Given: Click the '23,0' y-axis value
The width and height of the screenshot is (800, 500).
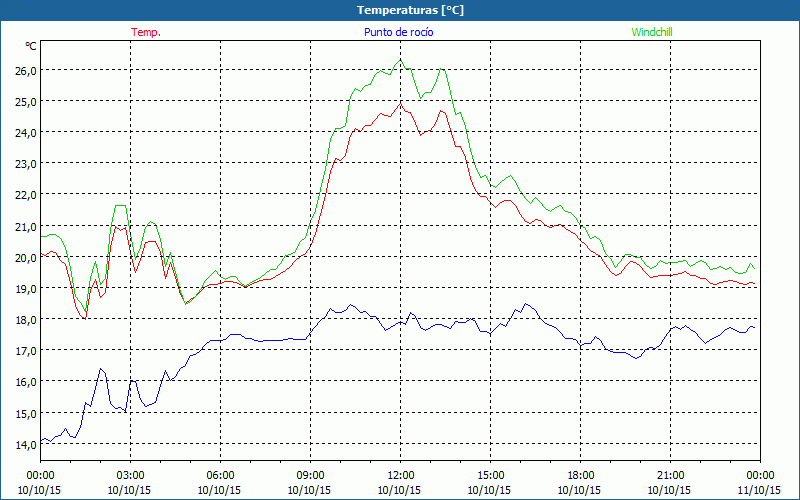Looking at the screenshot, I should click(27, 164).
